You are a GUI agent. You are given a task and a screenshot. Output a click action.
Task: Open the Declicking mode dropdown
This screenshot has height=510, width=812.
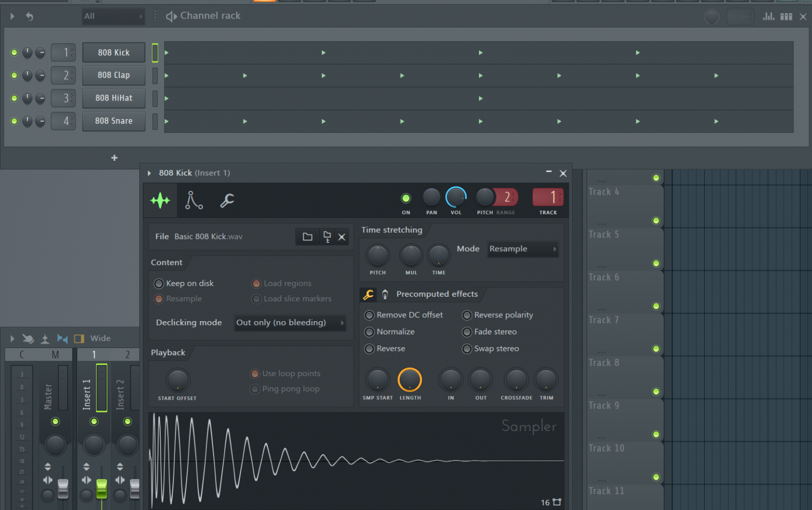[289, 323]
